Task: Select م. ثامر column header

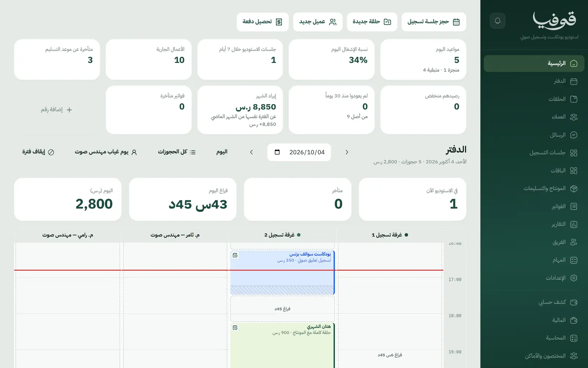Action: pyautogui.click(x=175, y=235)
